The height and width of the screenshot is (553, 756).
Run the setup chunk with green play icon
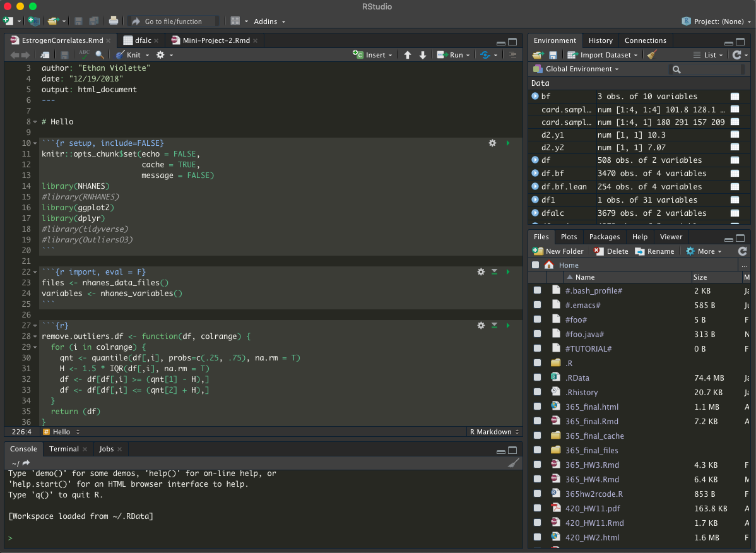point(508,143)
